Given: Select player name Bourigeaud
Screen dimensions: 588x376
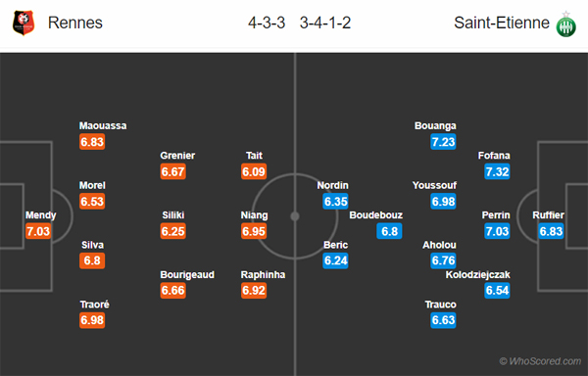Looking at the screenshot, I should pos(187,275).
